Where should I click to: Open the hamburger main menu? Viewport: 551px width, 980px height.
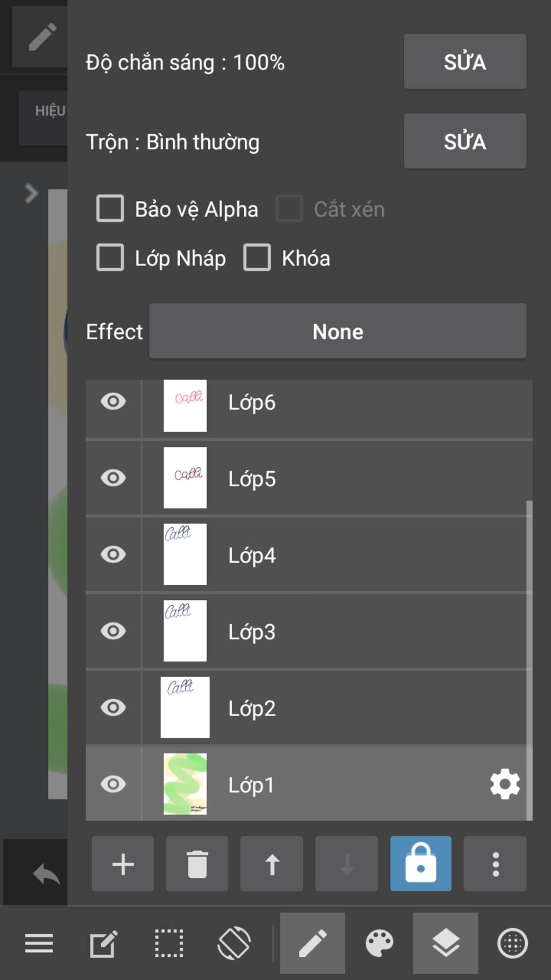coord(39,943)
